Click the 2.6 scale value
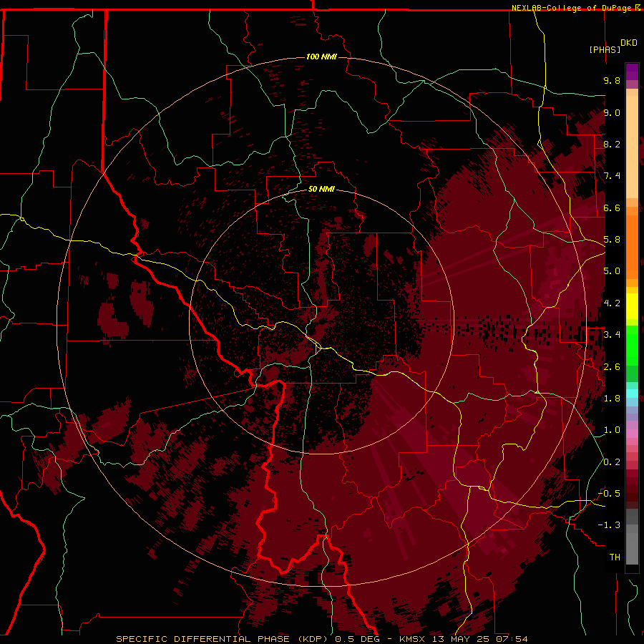This screenshot has height=644, width=644. pyautogui.click(x=612, y=367)
